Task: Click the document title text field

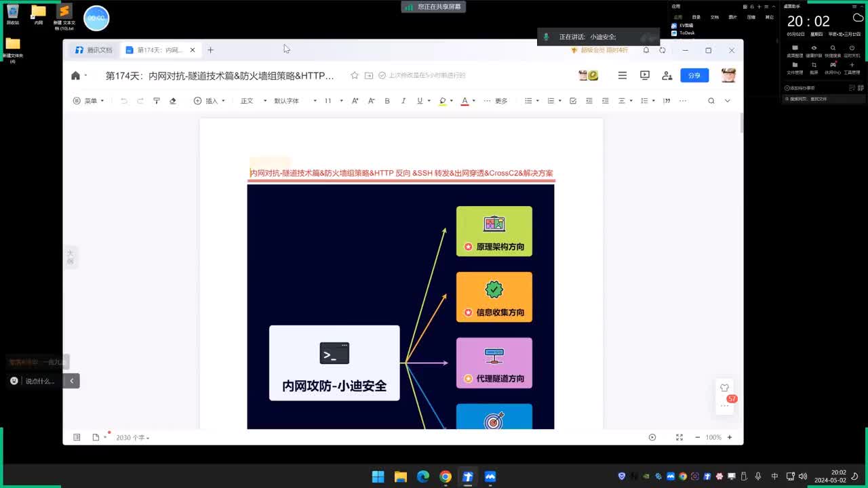Action: (x=220, y=76)
